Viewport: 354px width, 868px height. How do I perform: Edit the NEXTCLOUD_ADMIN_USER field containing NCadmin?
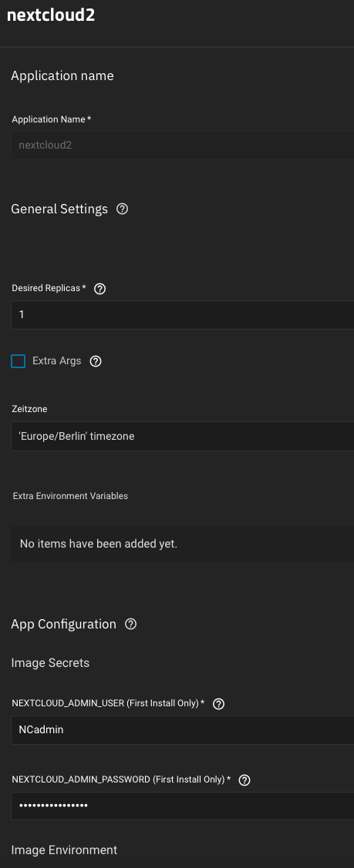point(182,729)
